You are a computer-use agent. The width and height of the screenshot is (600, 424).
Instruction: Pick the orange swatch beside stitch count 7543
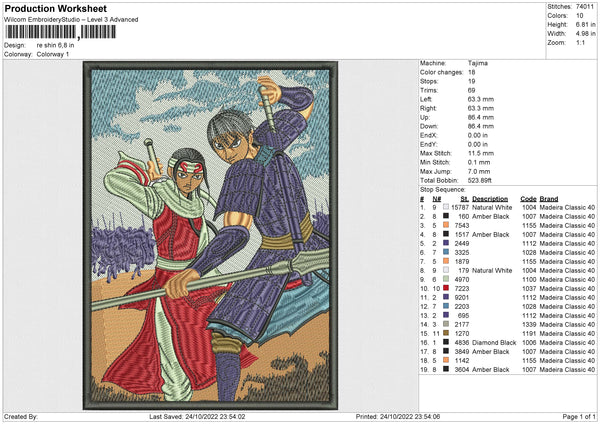coord(446,225)
